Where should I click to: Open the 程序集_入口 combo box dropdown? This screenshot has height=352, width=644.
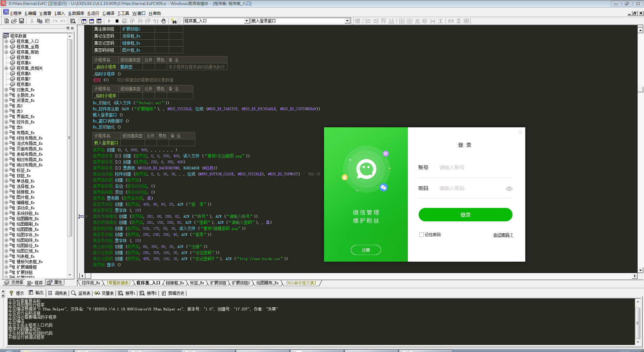pyautogui.click(x=247, y=21)
